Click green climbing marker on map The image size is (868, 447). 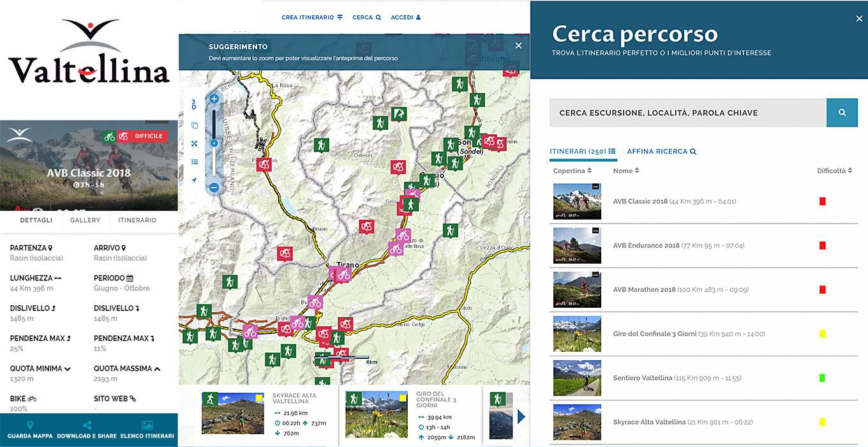coord(399,114)
